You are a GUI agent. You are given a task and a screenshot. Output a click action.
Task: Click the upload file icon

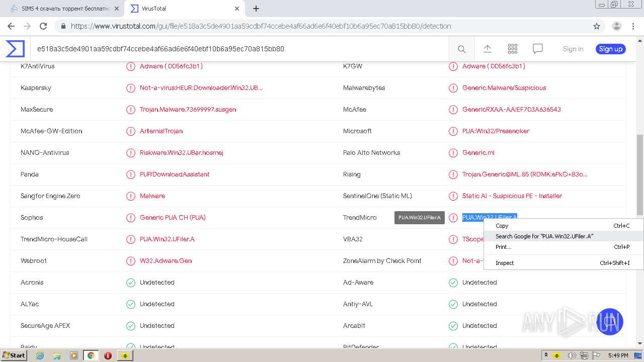(x=487, y=49)
